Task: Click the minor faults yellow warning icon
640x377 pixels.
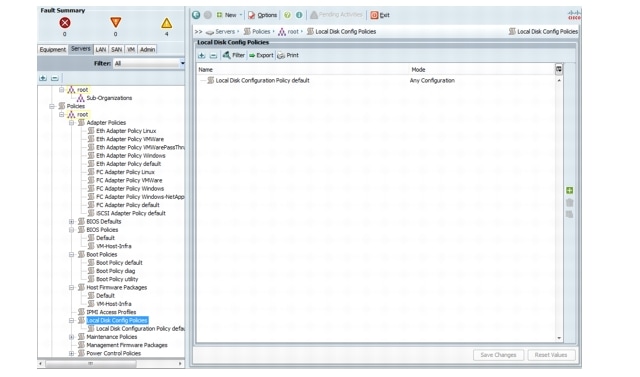Action: [x=167, y=23]
